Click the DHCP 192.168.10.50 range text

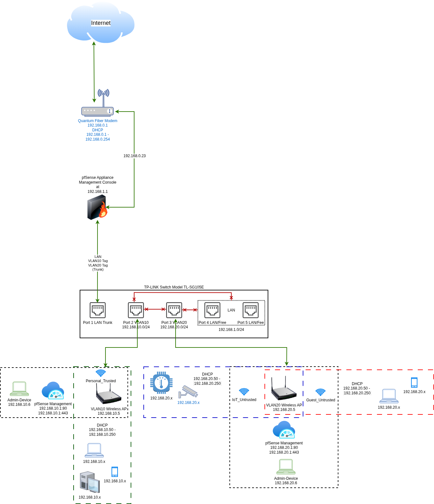(x=102, y=430)
